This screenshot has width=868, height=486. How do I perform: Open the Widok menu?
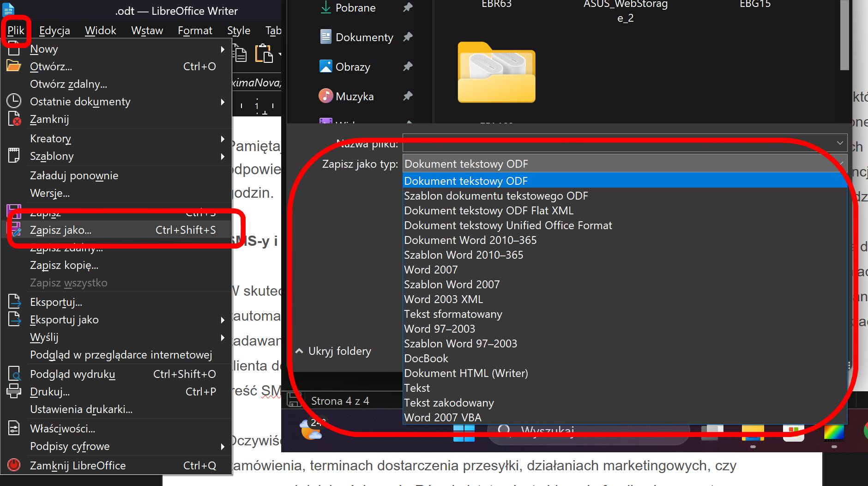coord(100,30)
